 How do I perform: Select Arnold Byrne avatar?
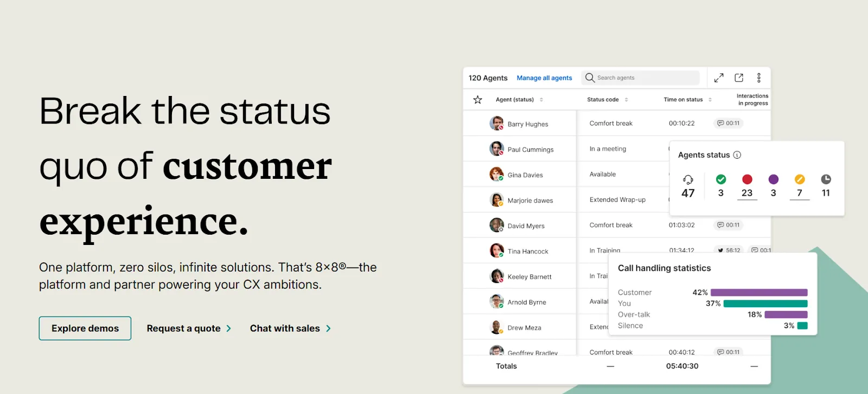click(496, 302)
